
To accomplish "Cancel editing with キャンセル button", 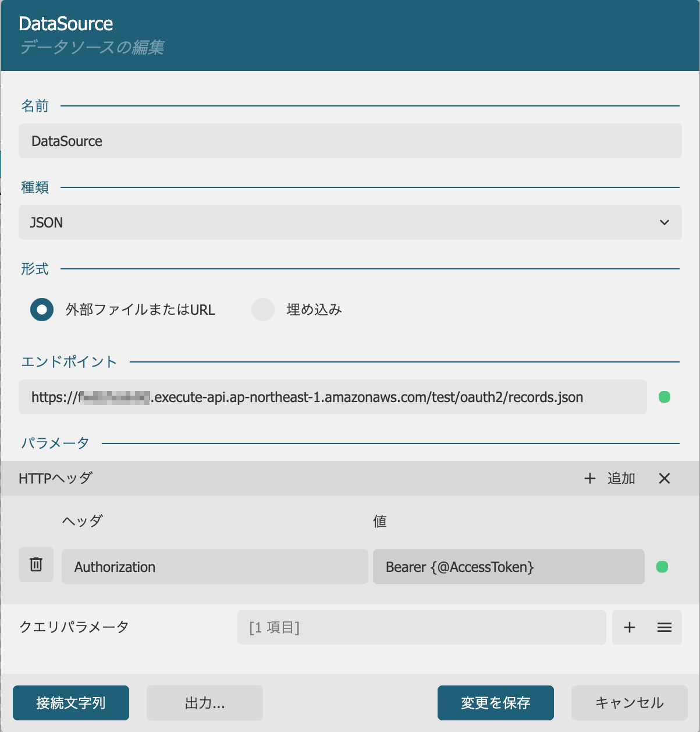I will [630, 703].
